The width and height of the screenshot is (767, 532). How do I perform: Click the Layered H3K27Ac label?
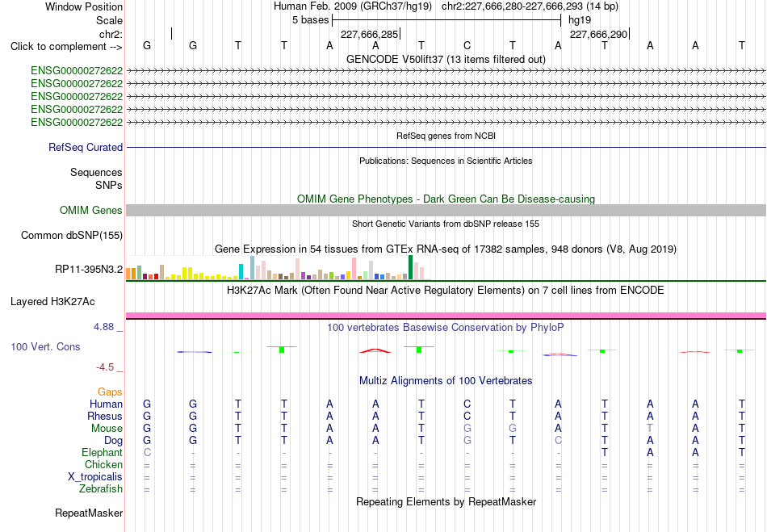coord(52,302)
